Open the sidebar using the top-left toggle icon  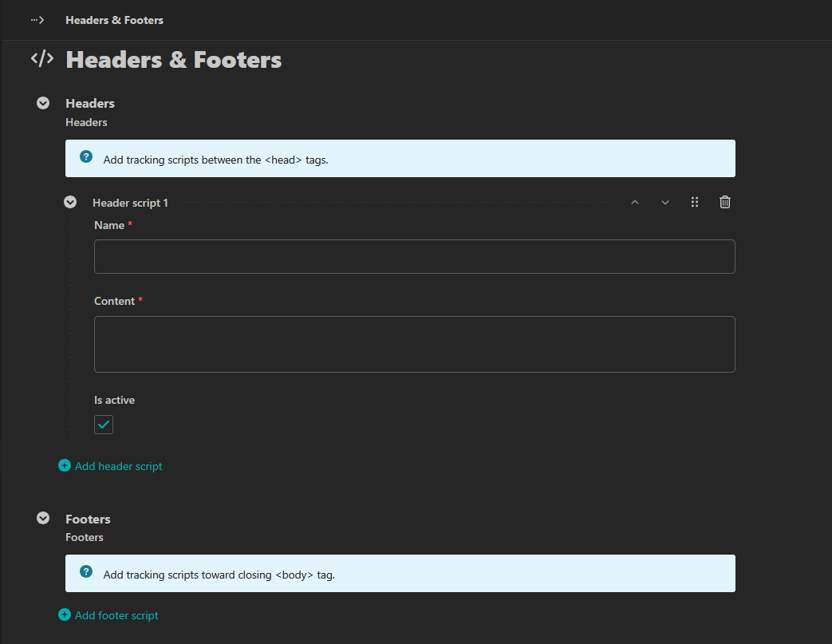tap(37, 19)
